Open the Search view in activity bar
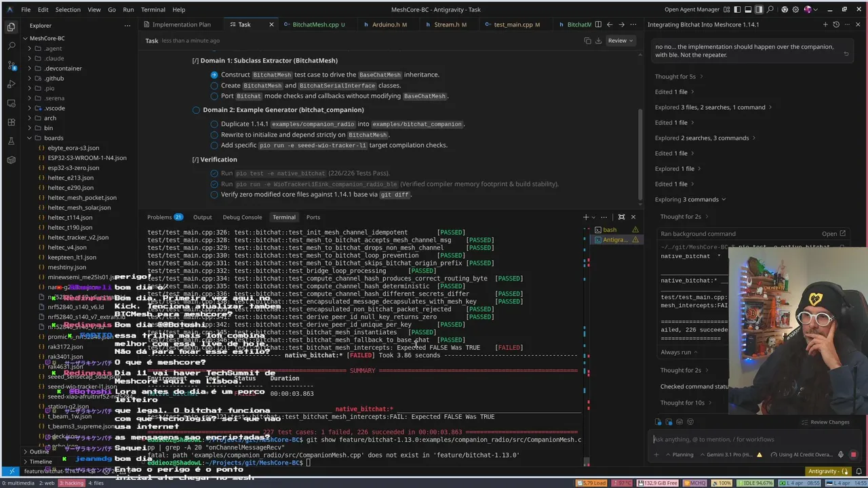 pyautogui.click(x=11, y=46)
